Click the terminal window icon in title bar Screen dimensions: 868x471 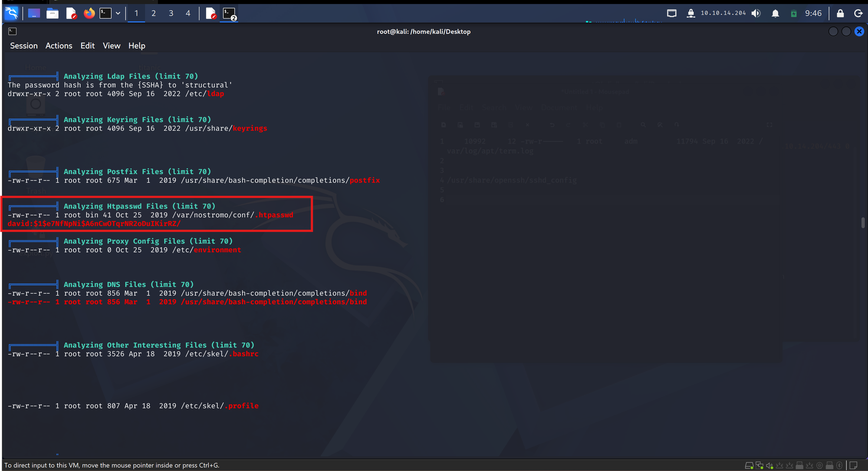tap(13, 31)
